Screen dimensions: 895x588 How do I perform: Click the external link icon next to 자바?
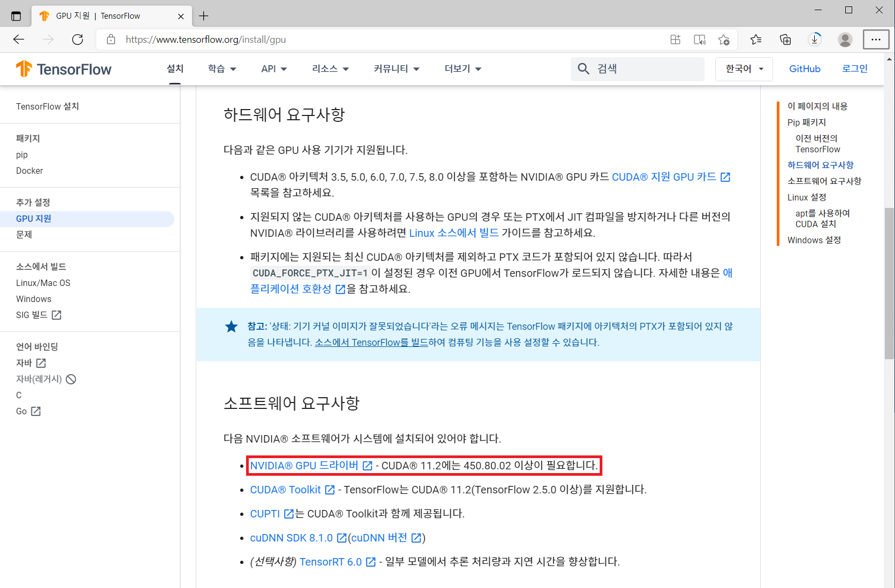(x=41, y=363)
